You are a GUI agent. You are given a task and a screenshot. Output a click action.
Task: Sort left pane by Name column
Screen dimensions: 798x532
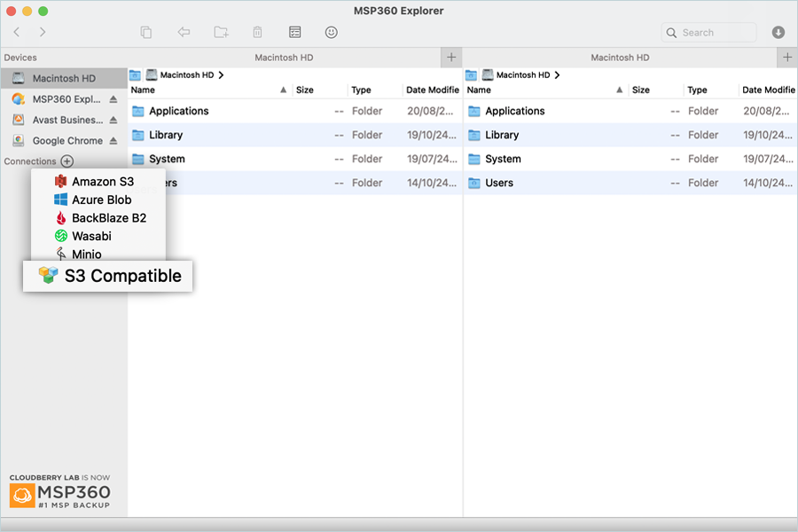click(x=208, y=90)
